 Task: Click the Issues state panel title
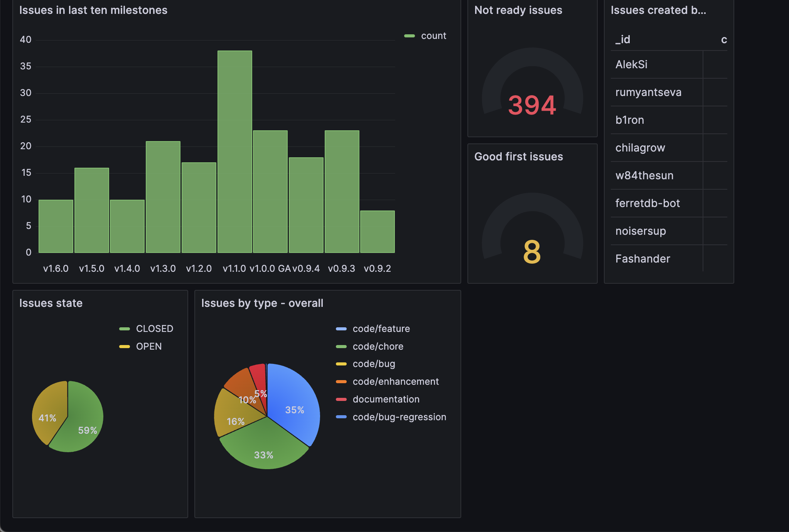click(51, 303)
